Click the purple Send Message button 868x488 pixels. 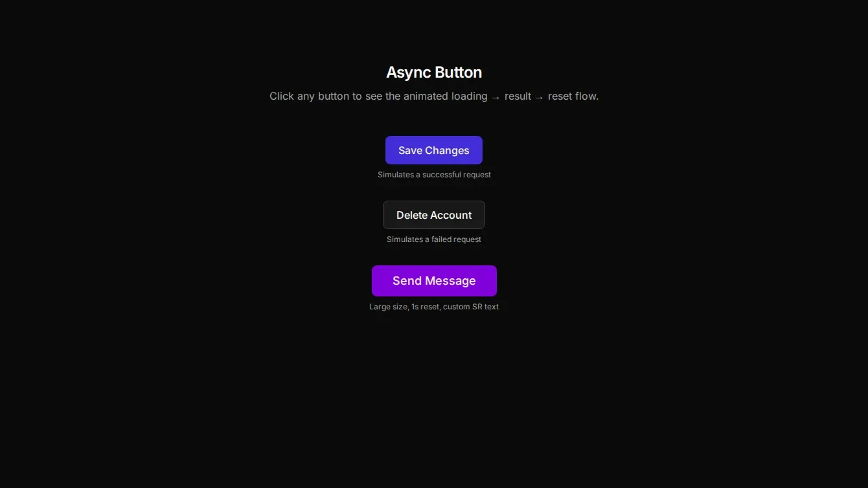[434, 281]
